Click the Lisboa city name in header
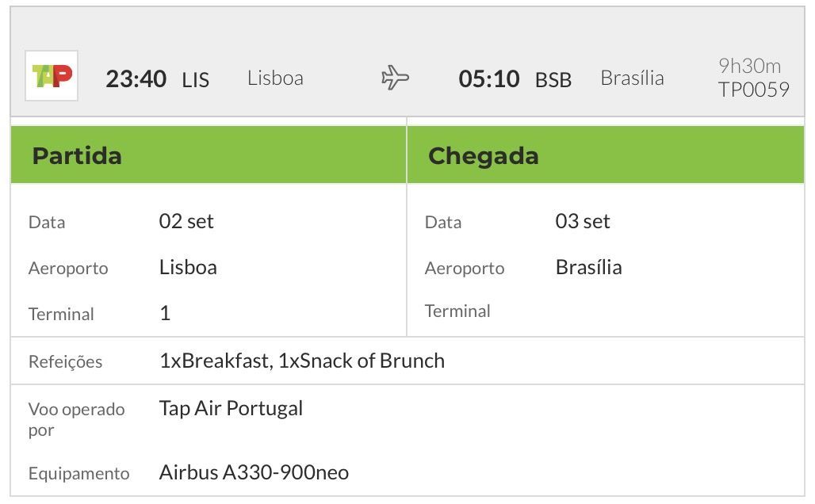Screen dimensions: 815x504 pos(275,78)
